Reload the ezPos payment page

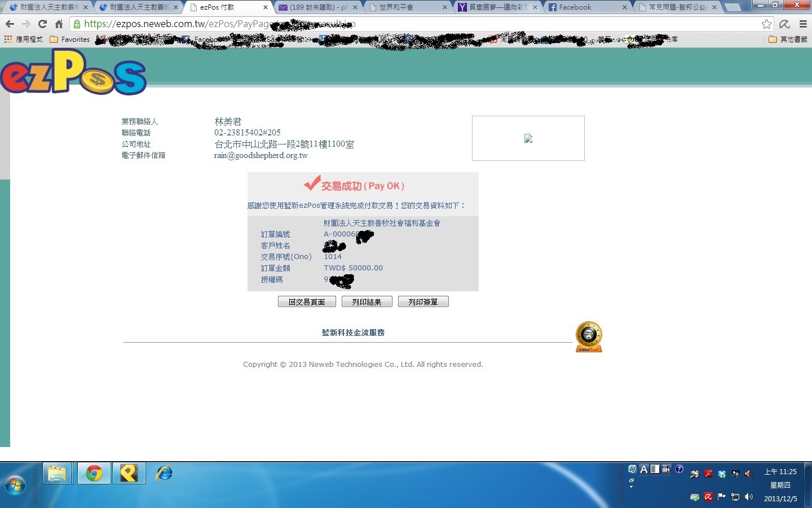tap(42, 24)
